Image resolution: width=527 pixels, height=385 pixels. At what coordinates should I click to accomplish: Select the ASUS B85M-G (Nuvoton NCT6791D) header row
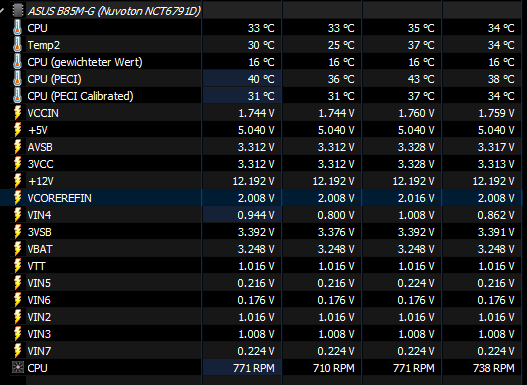click(261, 10)
